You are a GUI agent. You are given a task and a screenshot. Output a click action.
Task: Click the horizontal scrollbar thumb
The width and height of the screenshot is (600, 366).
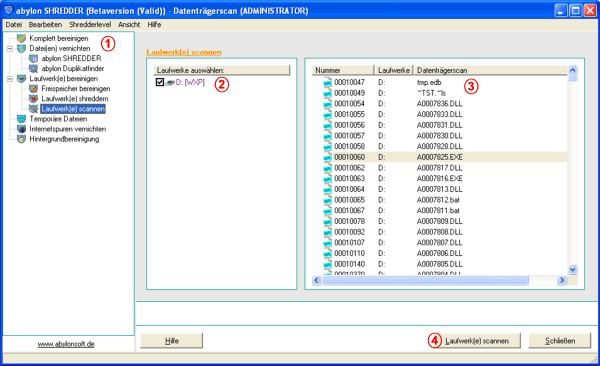[x=425, y=280]
